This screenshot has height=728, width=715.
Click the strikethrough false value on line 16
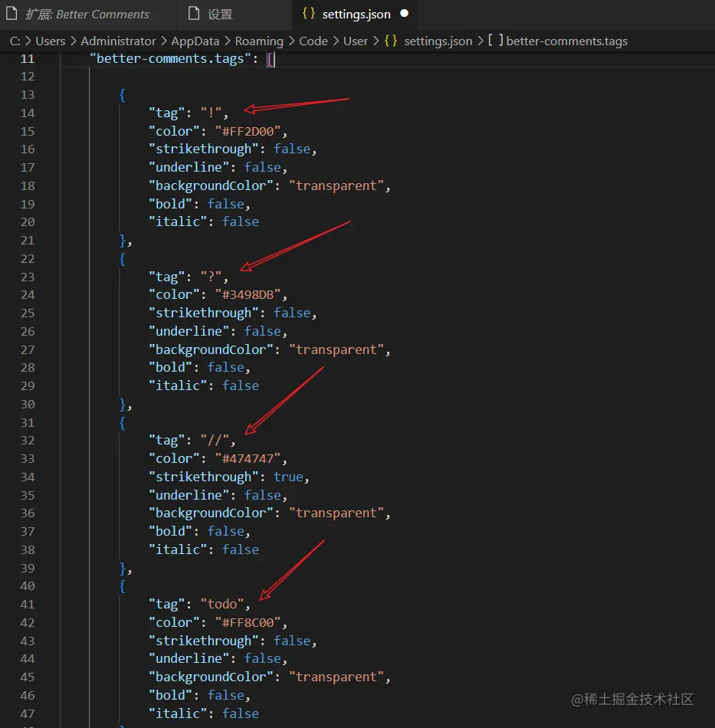[x=291, y=149]
